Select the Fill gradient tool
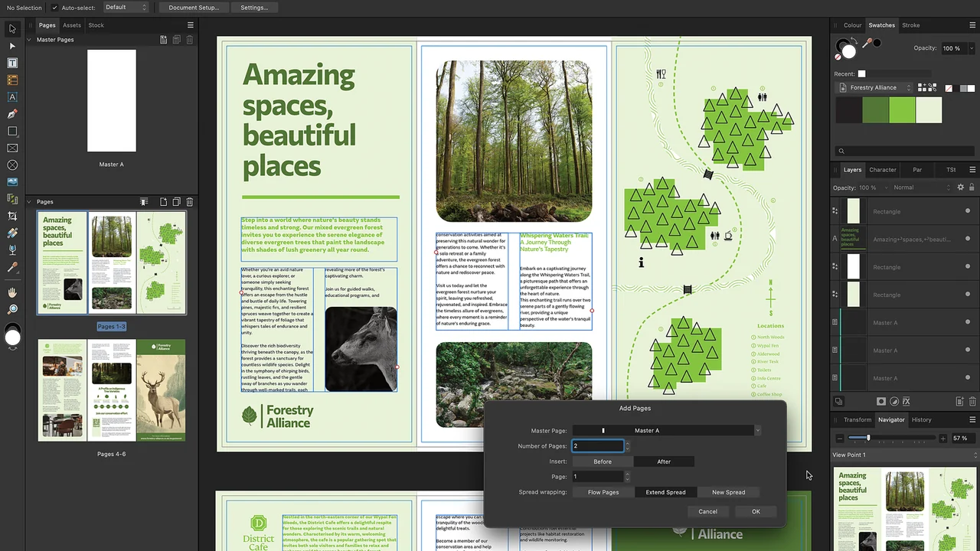 pyautogui.click(x=12, y=233)
